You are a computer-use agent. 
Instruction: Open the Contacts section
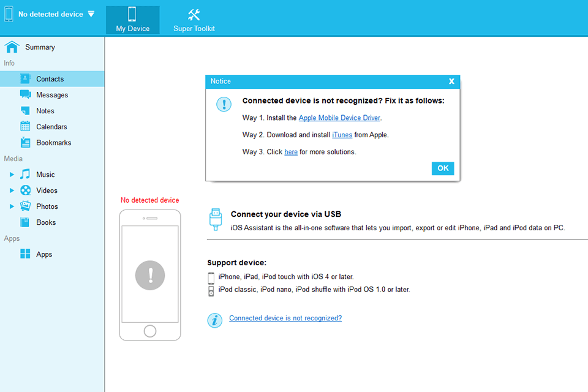click(x=48, y=78)
